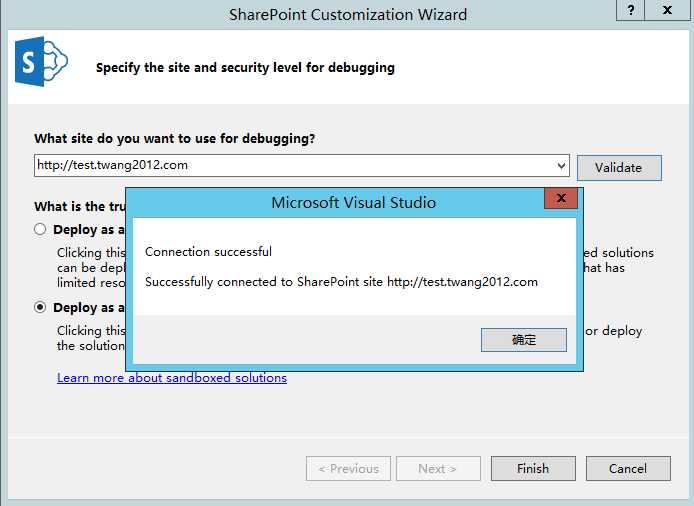Viewport: 694px width, 506px height.
Task: Click the wizard help question mark button
Action: tap(631, 10)
